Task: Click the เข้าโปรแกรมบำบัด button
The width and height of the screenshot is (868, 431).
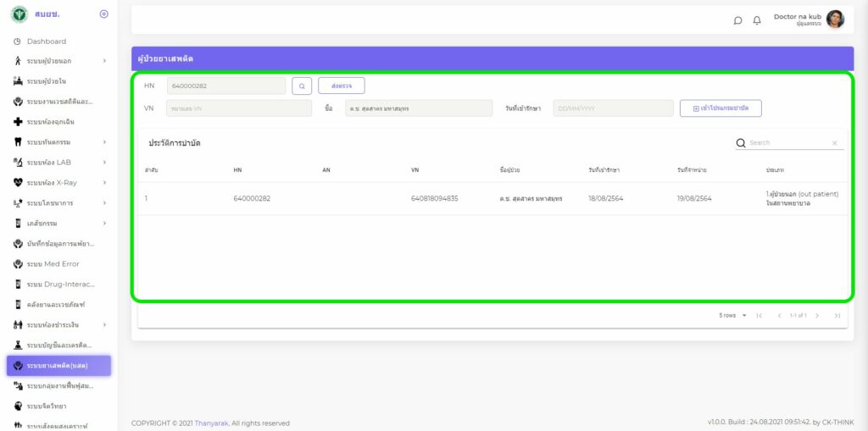Action: tap(721, 108)
